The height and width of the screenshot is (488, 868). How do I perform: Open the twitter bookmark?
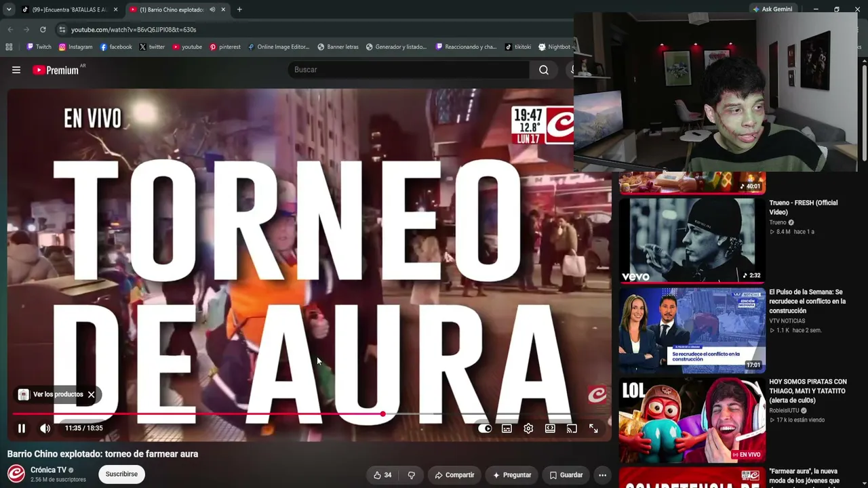pyautogui.click(x=152, y=47)
